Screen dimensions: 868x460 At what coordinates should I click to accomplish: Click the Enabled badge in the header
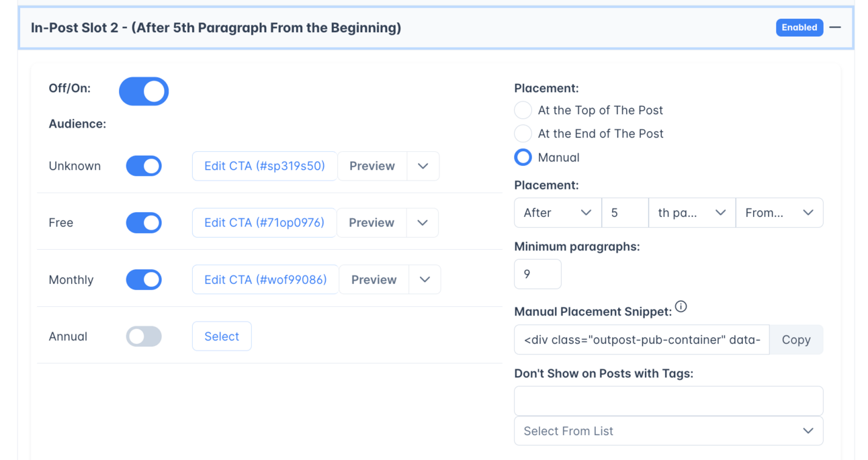click(799, 28)
